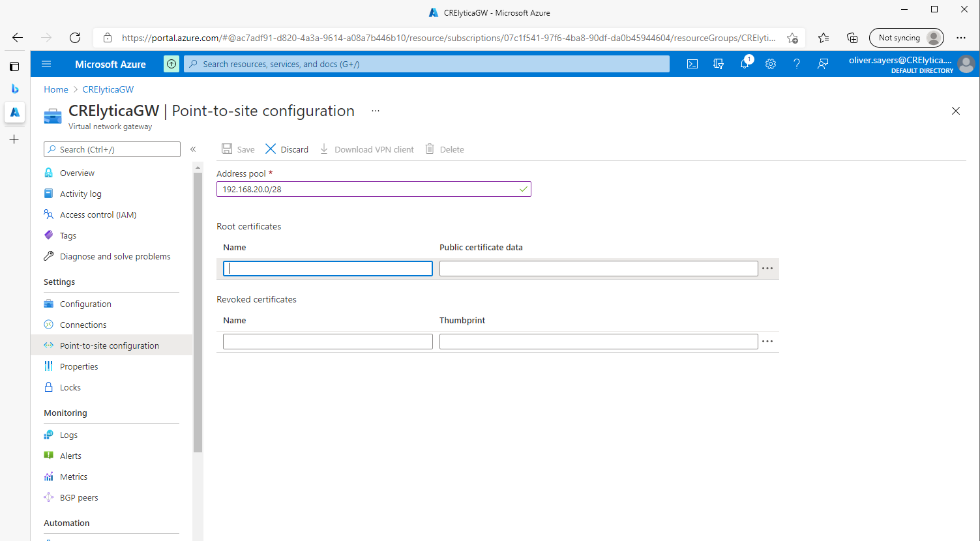Image resolution: width=980 pixels, height=541 pixels.
Task: Select the Bing tab in sidebar
Action: pos(14,89)
